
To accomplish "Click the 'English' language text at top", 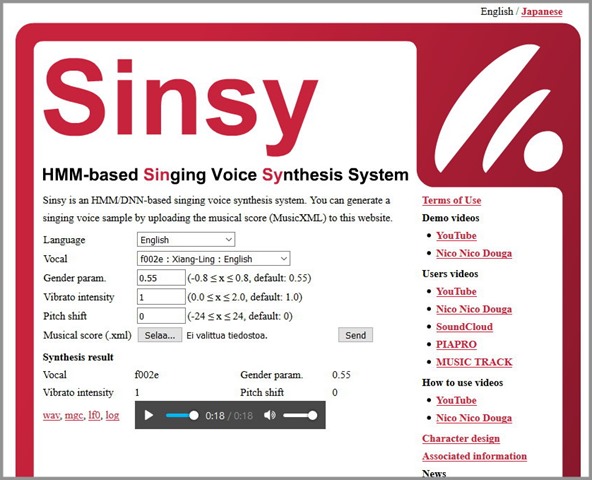I will click(x=496, y=12).
